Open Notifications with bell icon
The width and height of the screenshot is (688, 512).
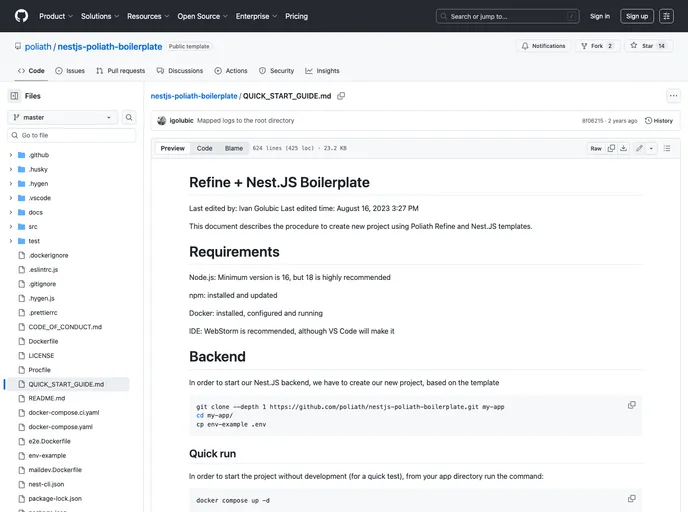click(543, 46)
